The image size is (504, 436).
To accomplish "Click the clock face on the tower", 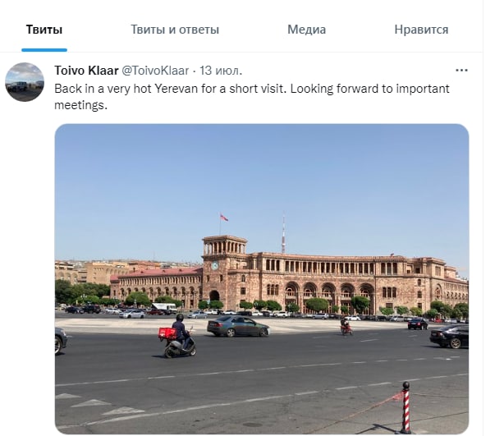I will pyautogui.click(x=214, y=265).
